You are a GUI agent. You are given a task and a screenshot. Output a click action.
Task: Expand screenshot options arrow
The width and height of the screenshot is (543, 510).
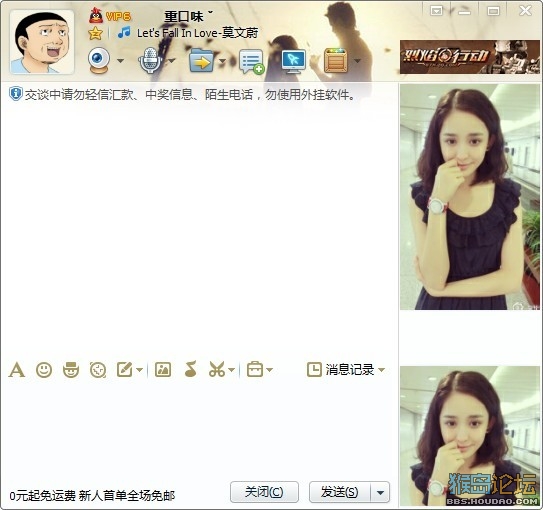coord(232,370)
